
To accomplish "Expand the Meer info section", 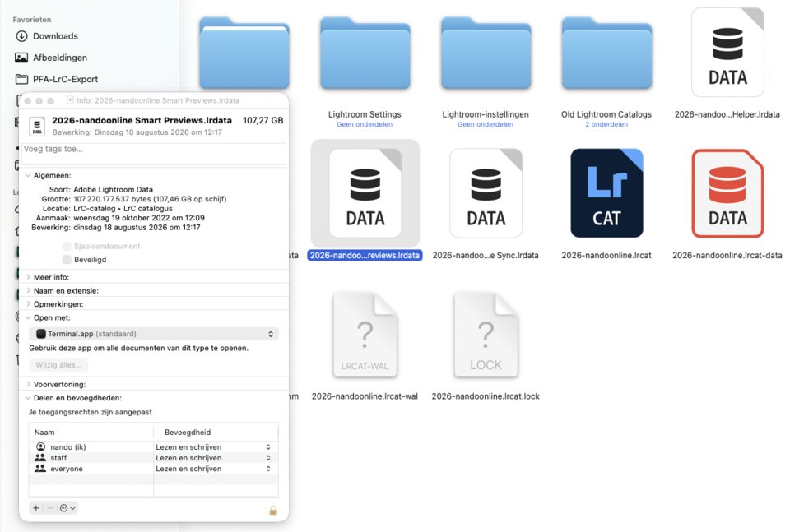I will click(28, 277).
